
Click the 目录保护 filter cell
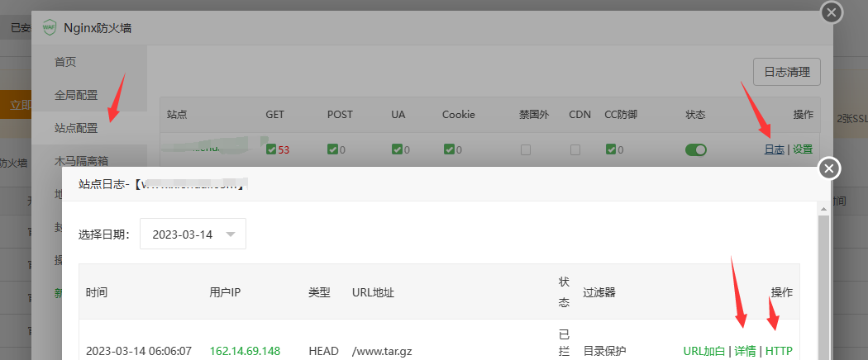604,351
